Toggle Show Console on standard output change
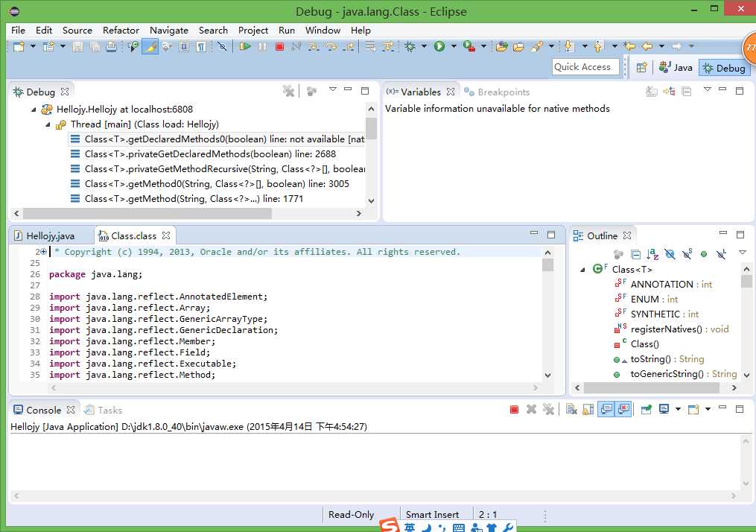Image resolution: width=756 pixels, height=532 pixels. coord(606,410)
